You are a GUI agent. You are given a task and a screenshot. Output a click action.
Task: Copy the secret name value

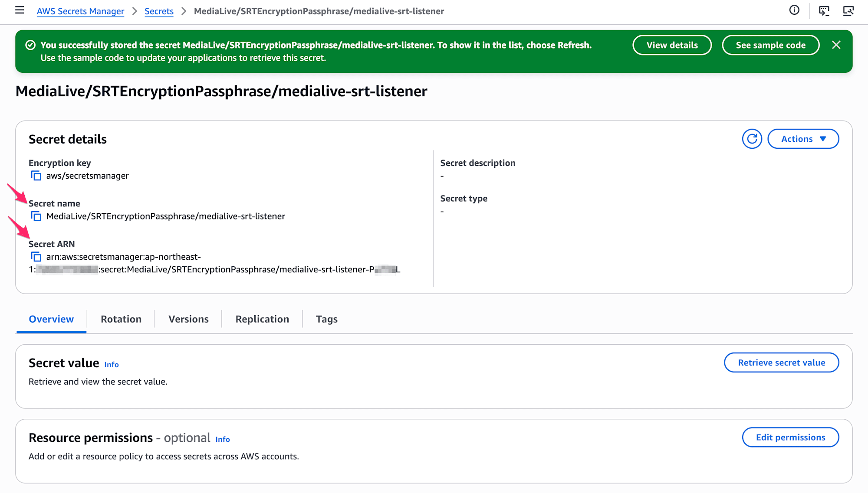pyautogui.click(x=36, y=216)
